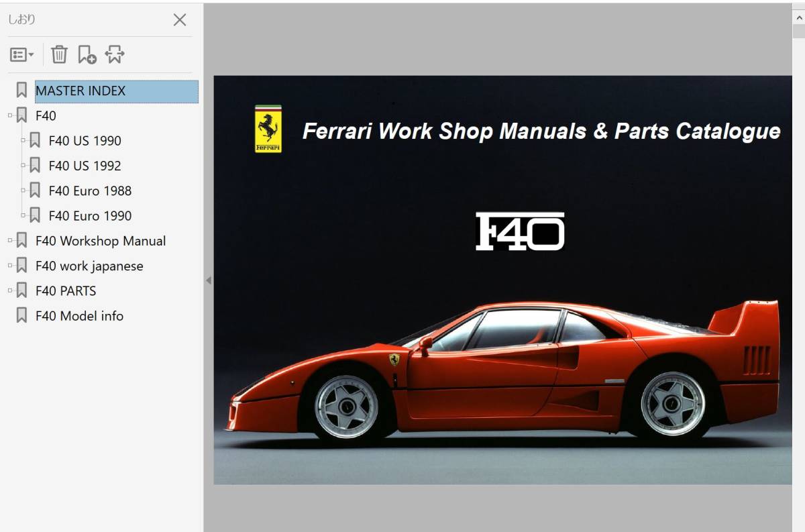Click the F40 Model info bookmark icon

coord(21,316)
